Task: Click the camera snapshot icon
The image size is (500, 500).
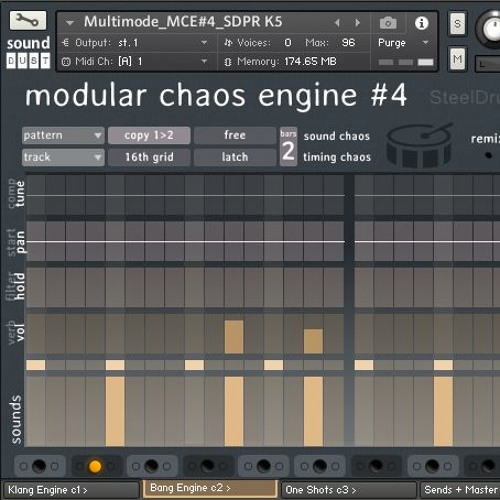Action: click(388, 23)
